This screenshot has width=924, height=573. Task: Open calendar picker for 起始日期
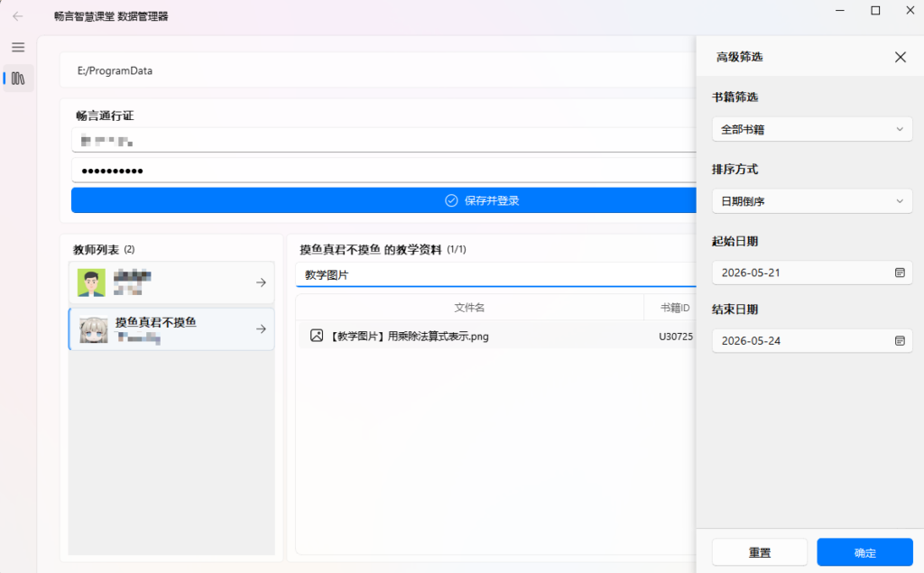900,273
